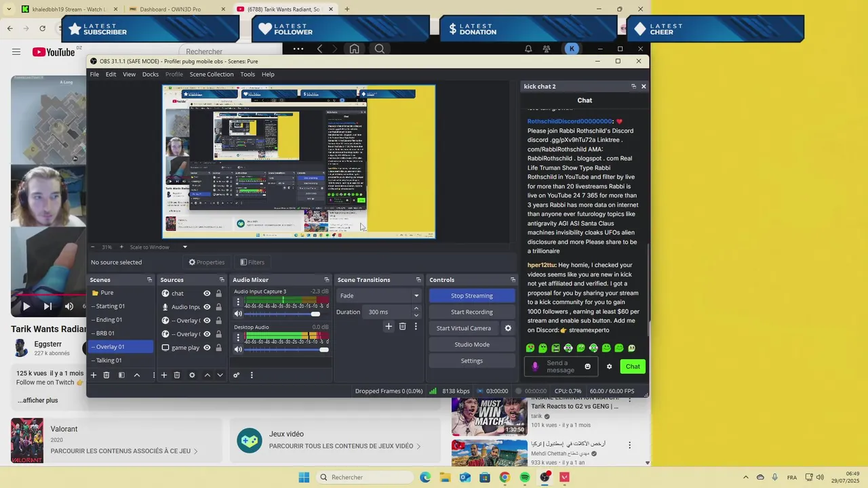Click Stop Streaming button
The width and height of the screenshot is (868, 488).
(x=472, y=296)
